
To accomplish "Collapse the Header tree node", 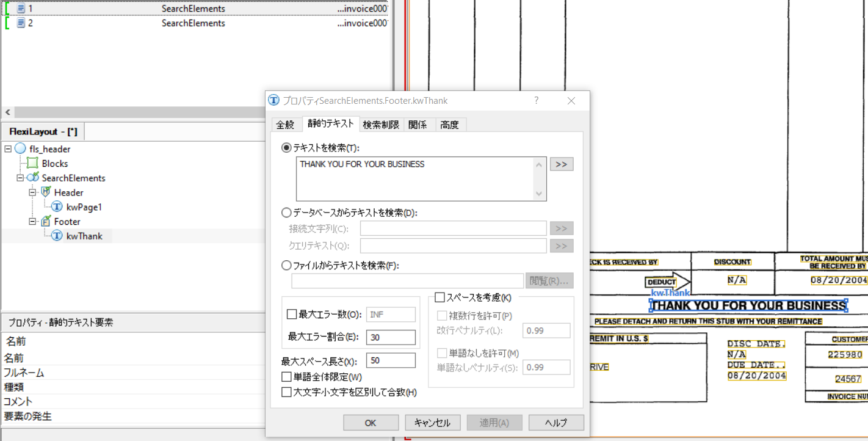I will pos(33,192).
